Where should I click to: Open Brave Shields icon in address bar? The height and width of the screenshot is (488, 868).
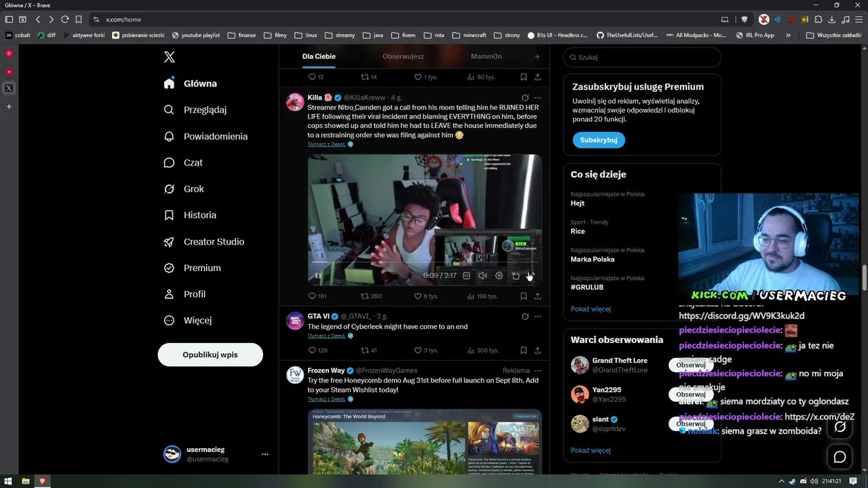tap(744, 20)
